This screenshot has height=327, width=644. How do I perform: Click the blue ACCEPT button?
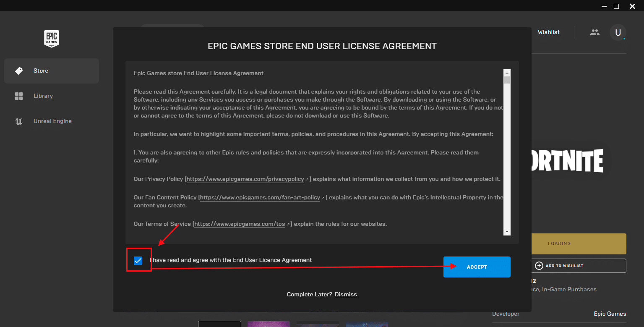coord(477,267)
